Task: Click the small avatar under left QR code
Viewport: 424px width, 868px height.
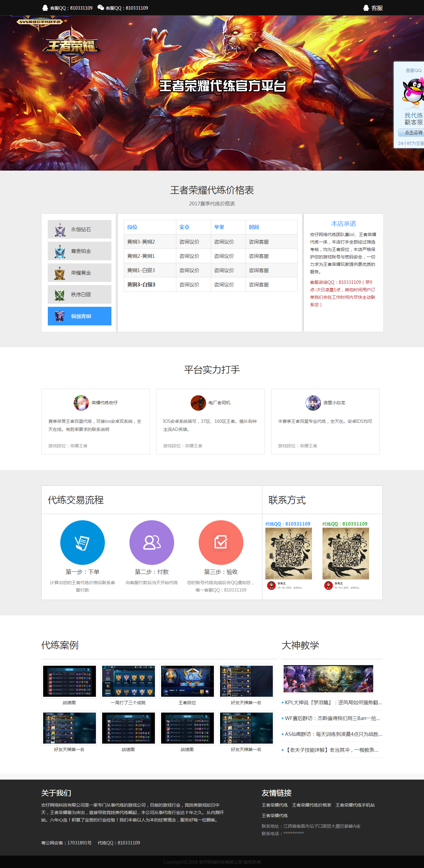Action: pos(271,585)
